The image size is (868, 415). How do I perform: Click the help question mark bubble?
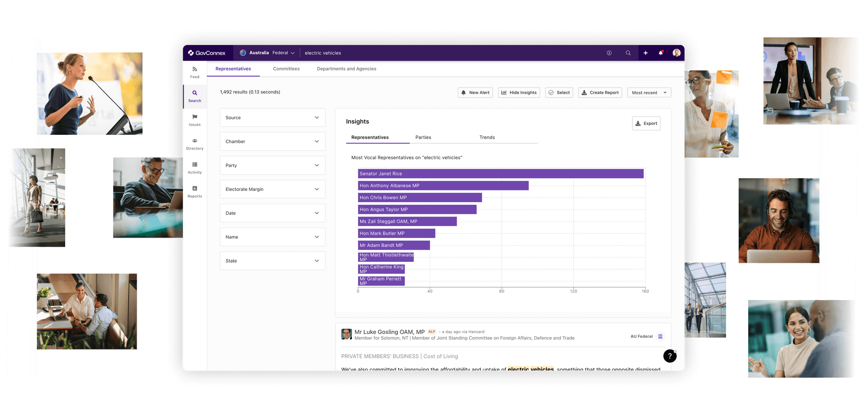click(x=670, y=356)
